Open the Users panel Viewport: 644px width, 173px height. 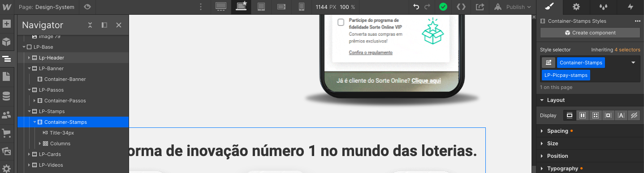6,115
